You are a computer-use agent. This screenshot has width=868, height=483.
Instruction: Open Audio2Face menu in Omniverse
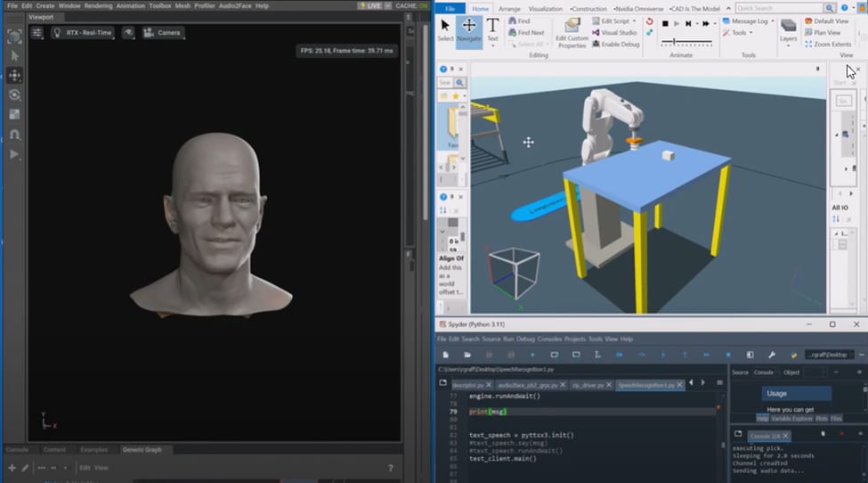click(235, 6)
